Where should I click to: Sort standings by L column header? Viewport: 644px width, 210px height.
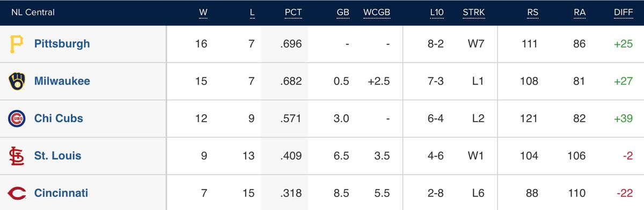pyautogui.click(x=252, y=13)
